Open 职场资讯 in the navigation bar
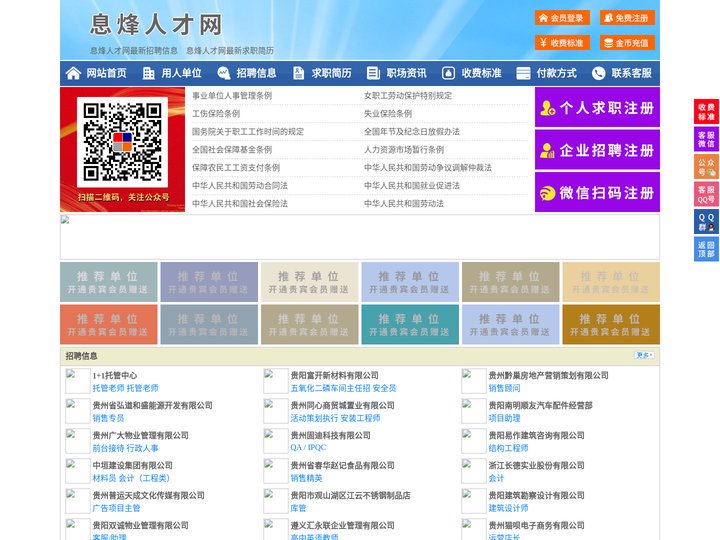 406,73
